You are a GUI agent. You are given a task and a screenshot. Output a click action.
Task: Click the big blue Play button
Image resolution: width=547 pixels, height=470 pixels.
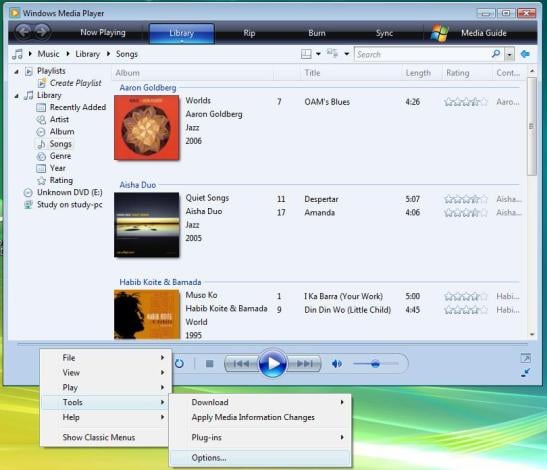pos(272,363)
